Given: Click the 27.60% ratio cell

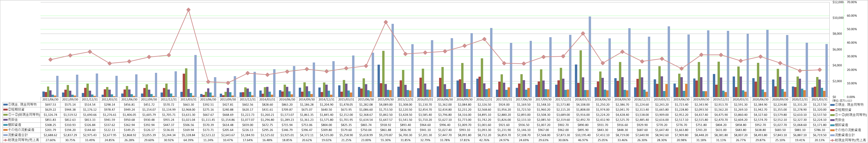Looking at the screenshot, I should 50,140.
